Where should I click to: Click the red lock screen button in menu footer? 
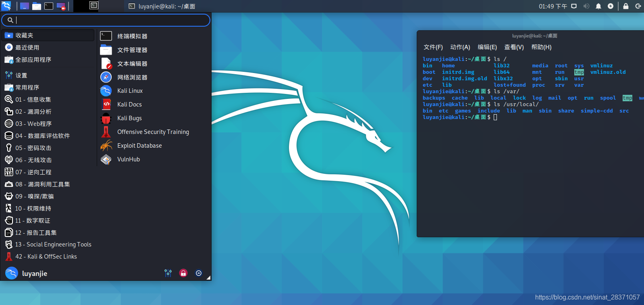tap(183, 273)
